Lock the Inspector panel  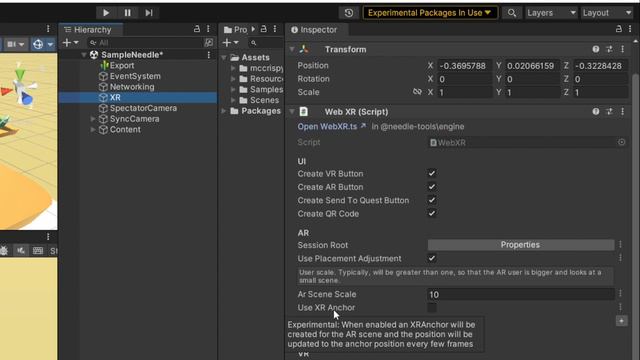(619, 29)
